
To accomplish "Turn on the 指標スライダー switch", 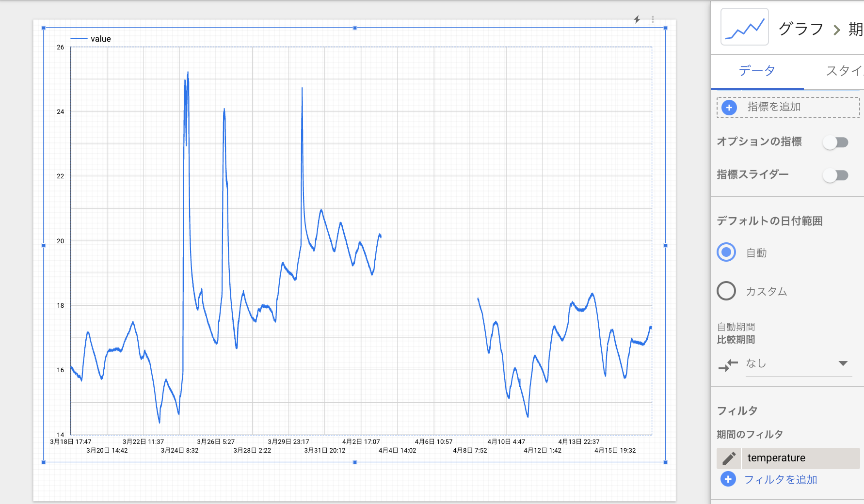I will tap(835, 175).
